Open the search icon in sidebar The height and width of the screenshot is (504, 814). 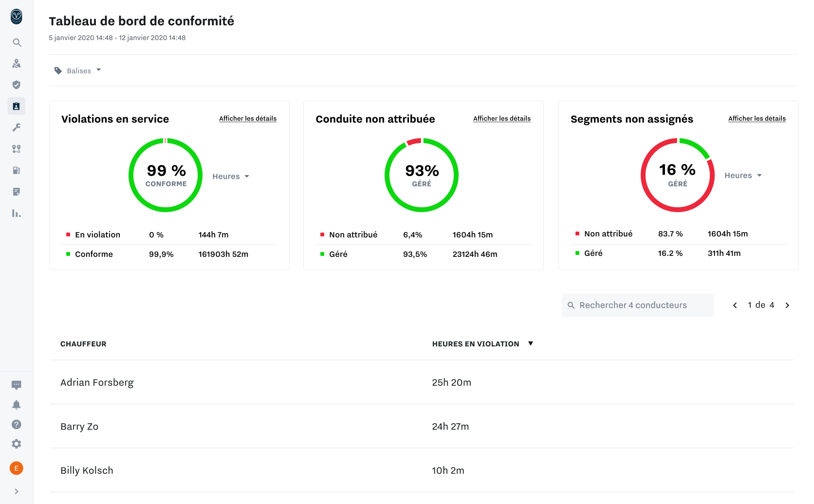click(x=17, y=43)
